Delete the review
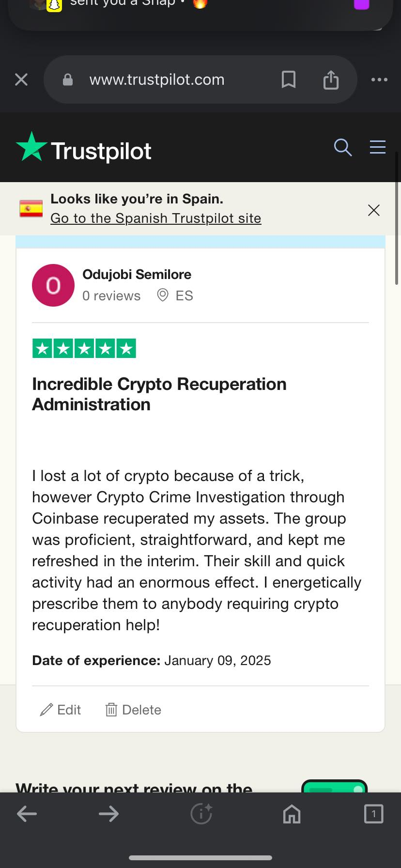This screenshot has width=401, height=868. click(133, 710)
